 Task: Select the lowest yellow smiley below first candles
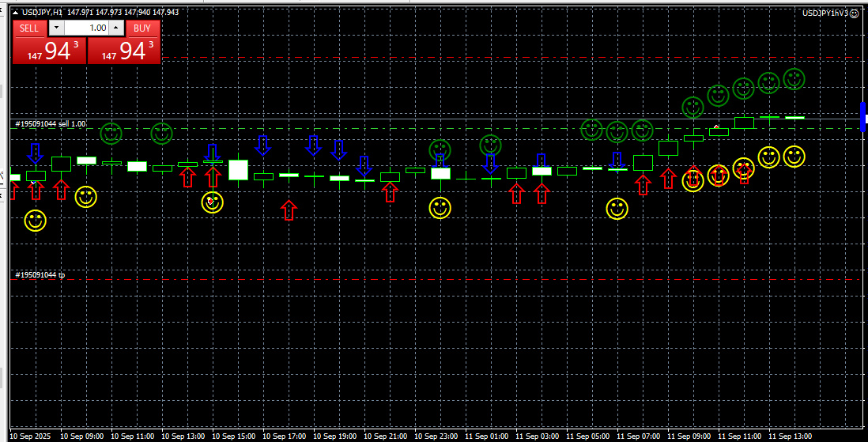(35, 221)
